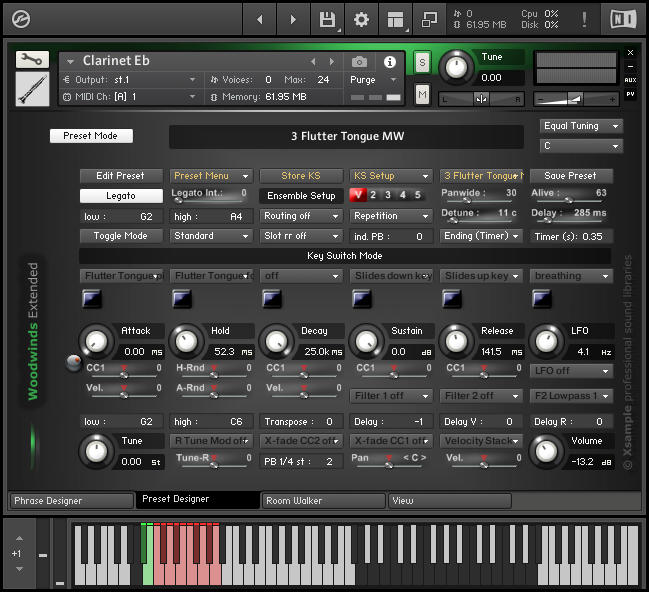This screenshot has height=592, width=649.
Task: Select voice 5 in ensemble row
Action: (x=418, y=195)
